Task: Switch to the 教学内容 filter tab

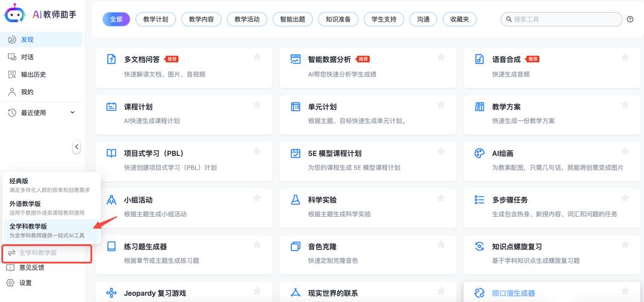Action: pos(201,19)
